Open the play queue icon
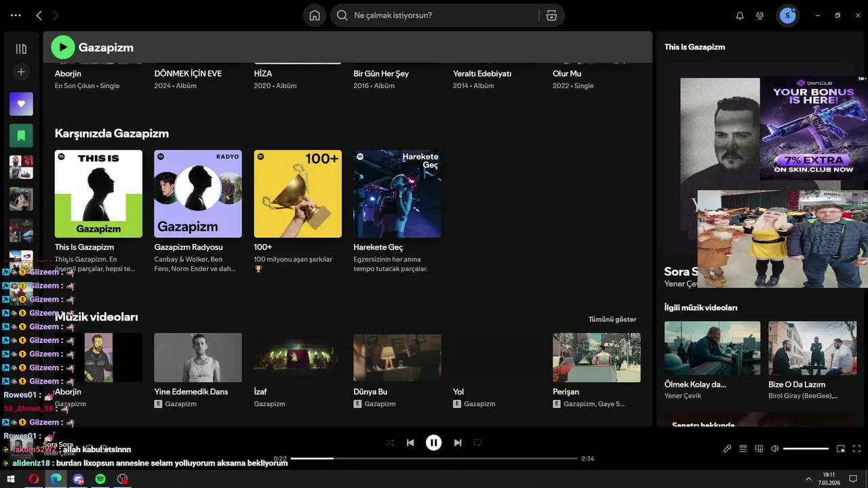 click(743, 449)
